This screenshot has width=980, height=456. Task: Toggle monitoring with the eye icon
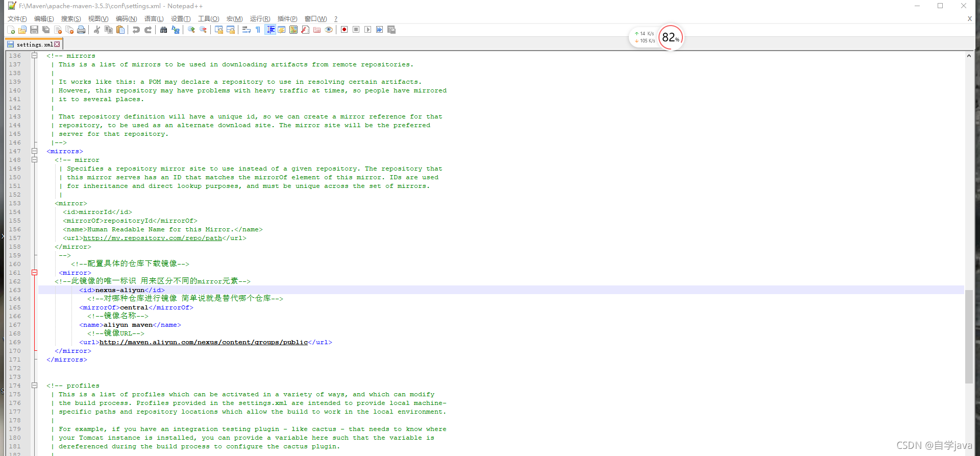(329, 30)
